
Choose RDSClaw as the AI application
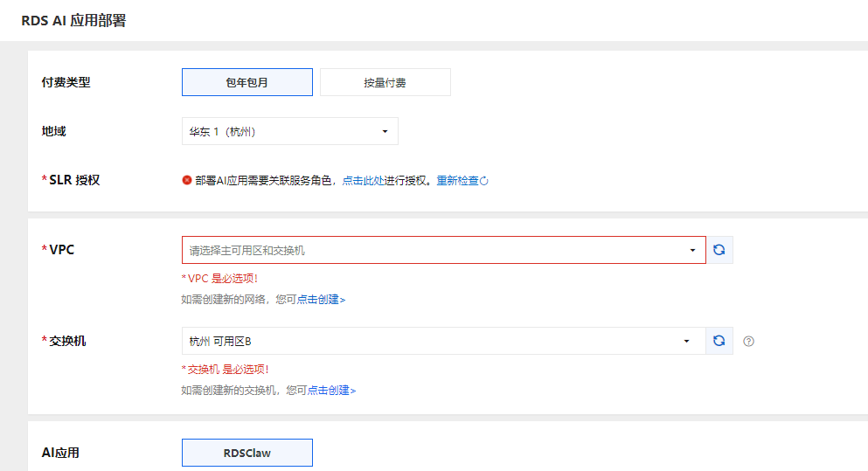pos(247,453)
